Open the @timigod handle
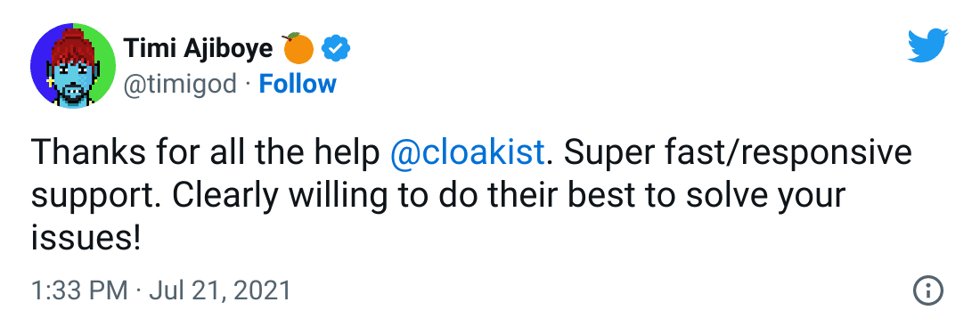 (180, 84)
